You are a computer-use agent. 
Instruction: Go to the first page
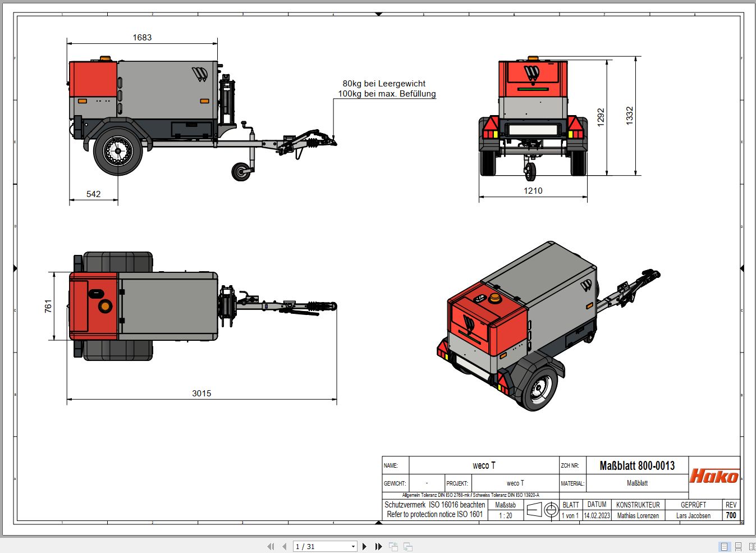271,546
